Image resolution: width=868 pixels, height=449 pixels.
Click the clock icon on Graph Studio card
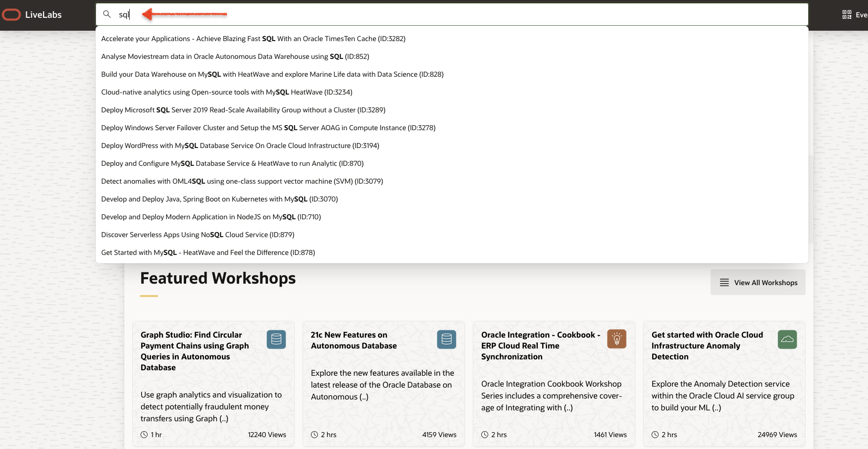[144, 434]
